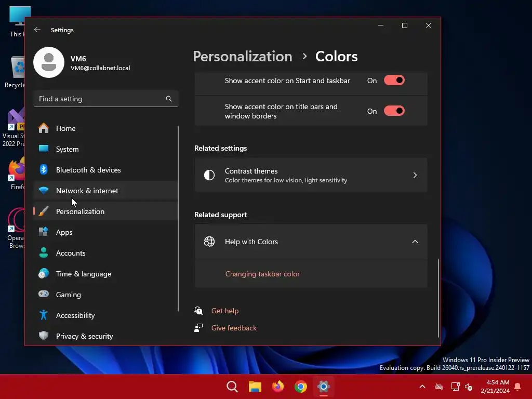Collapse the Help with Colors section
This screenshot has height=399, width=532.
[415, 242]
